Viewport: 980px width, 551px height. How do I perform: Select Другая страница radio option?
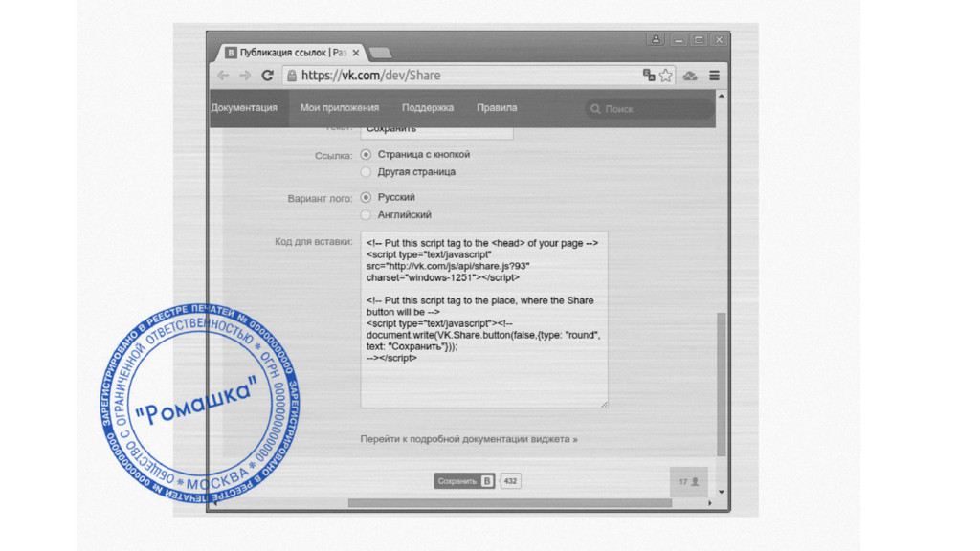pyautogui.click(x=366, y=172)
